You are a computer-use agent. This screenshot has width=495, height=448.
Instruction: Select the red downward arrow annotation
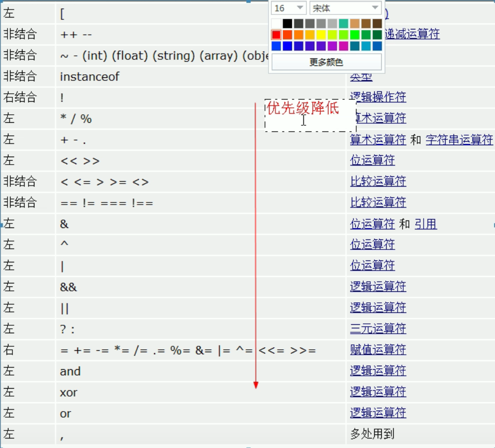(x=255, y=249)
